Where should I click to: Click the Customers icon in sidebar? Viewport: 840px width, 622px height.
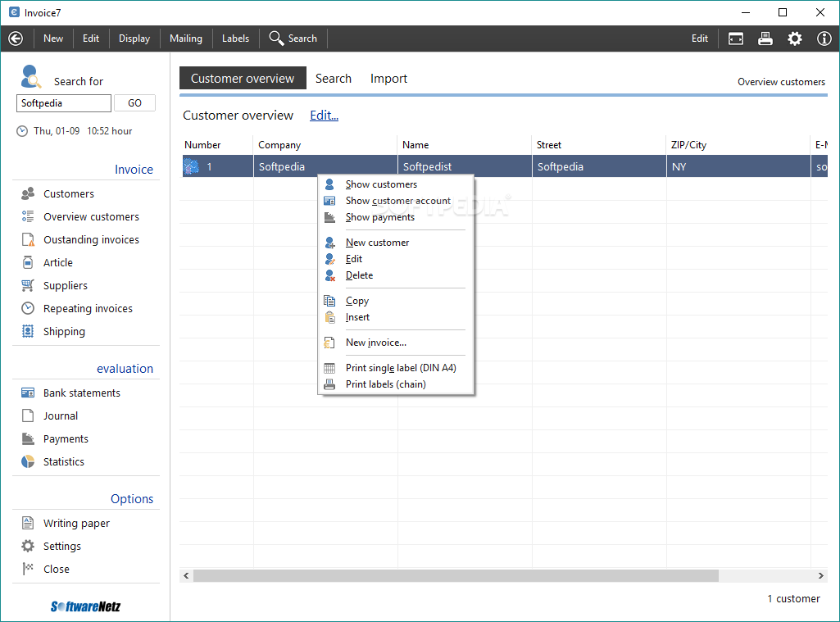coord(28,193)
